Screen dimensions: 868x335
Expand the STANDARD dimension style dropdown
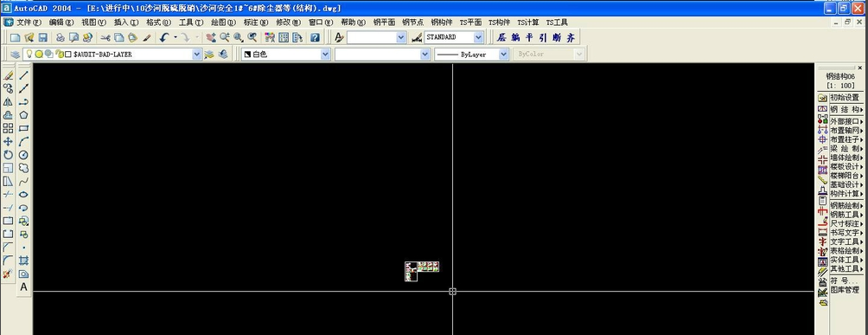coord(478,37)
